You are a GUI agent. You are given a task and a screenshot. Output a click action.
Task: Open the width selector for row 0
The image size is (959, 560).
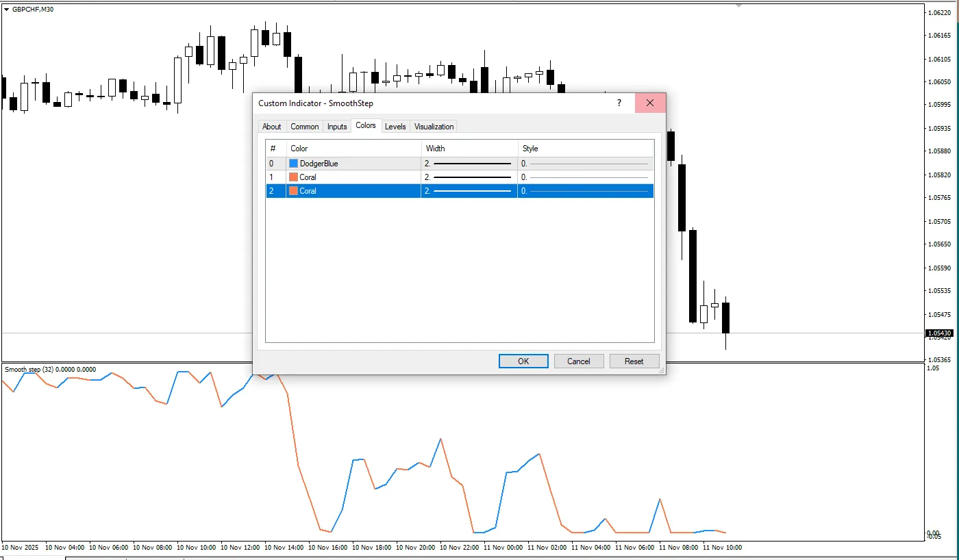[x=469, y=164]
